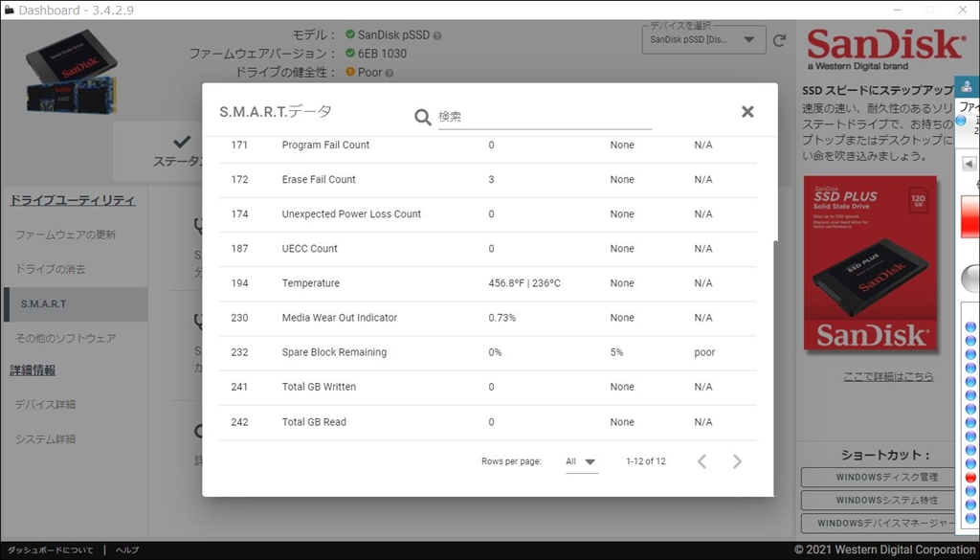Click green check beside firmware 6EB 1030
The height and width of the screenshot is (560, 980).
[350, 53]
